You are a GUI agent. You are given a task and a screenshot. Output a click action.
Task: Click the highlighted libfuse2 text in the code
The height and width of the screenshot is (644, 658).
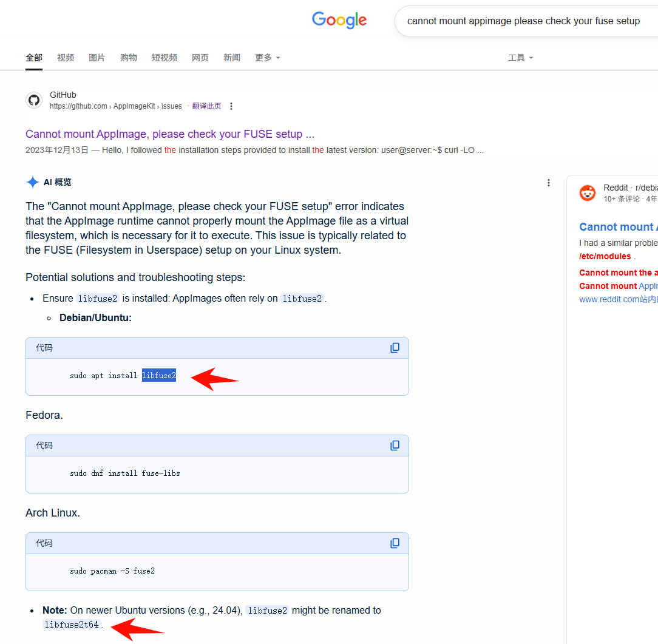coord(159,376)
